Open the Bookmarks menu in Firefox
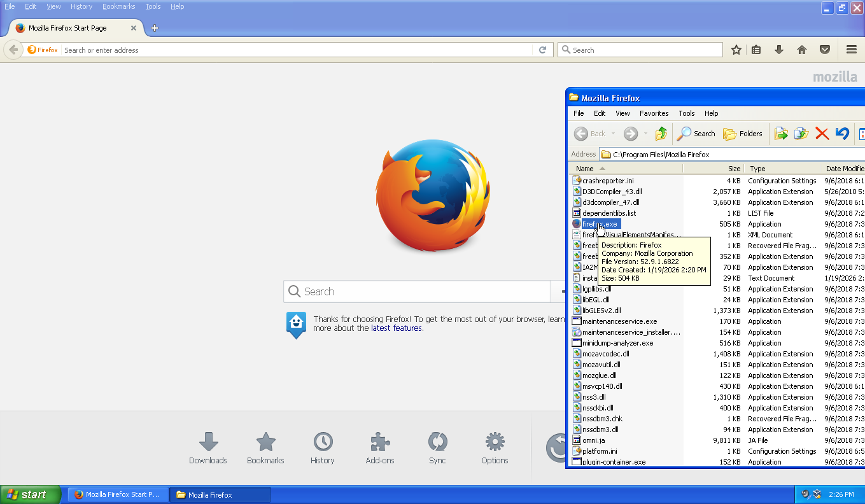The image size is (865, 504). (118, 6)
